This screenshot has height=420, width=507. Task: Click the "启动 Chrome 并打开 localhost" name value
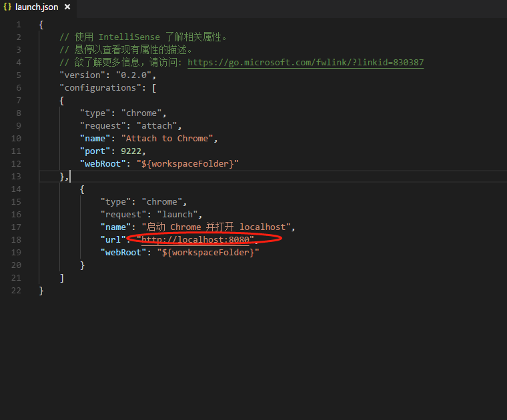(216, 227)
